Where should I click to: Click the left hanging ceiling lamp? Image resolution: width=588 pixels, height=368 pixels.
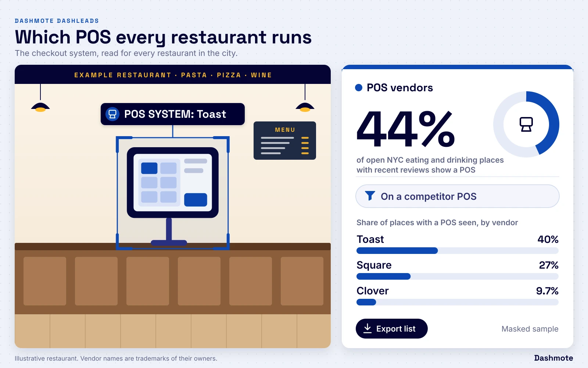point(40,107)
